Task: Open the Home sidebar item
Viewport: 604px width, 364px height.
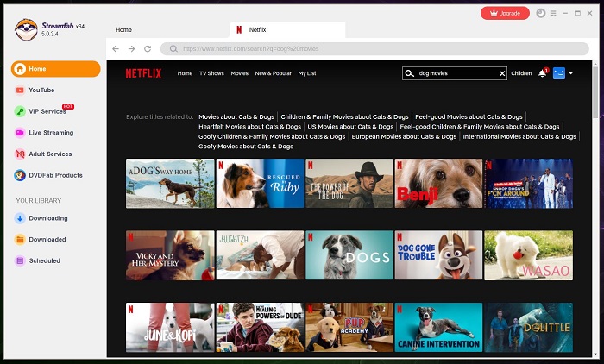Action: [x=56, y=69]
